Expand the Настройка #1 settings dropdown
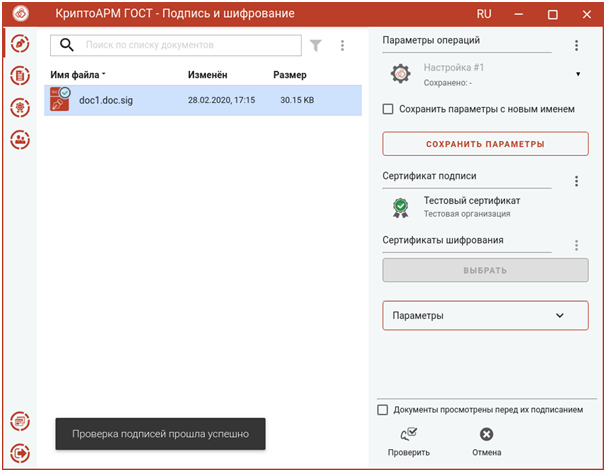 (578, 74)
